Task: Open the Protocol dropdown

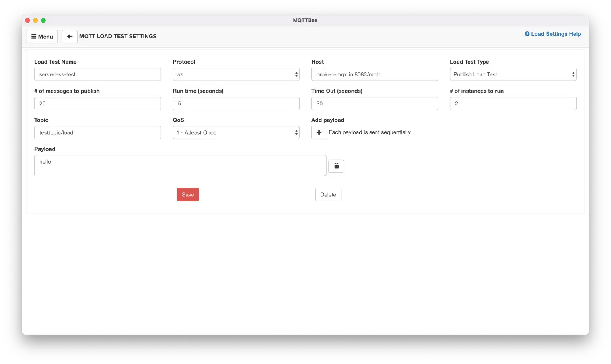Action: point(236,74)
